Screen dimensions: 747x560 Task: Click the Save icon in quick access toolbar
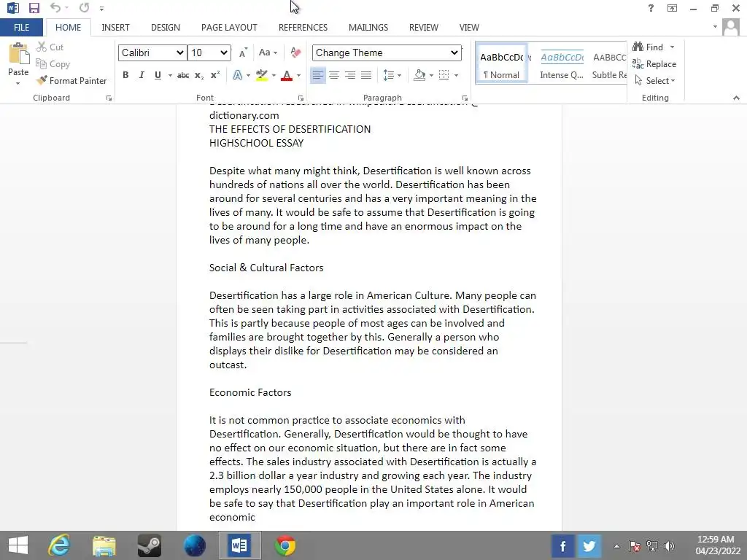point(34,7)
